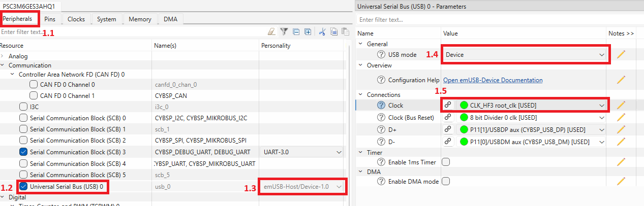The width and height of the screenshot is (644, 206).
Task: Open help icon for Clock (Bus Reset)
Action: click(381, 117)
